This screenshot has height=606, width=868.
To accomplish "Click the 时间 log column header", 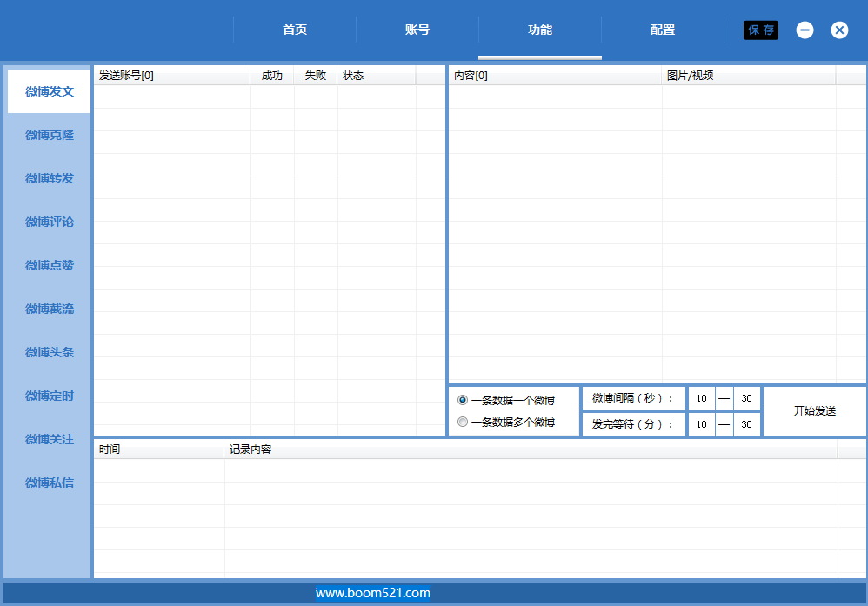I will (159, 450).
